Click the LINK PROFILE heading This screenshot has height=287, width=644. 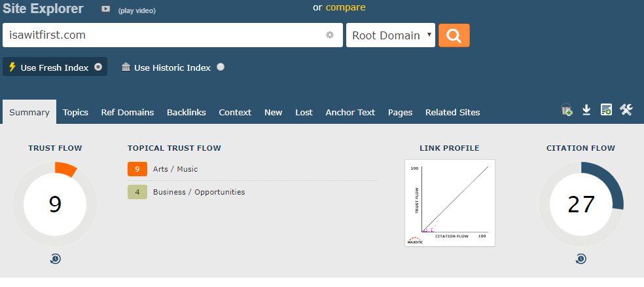tap(450, 148)
